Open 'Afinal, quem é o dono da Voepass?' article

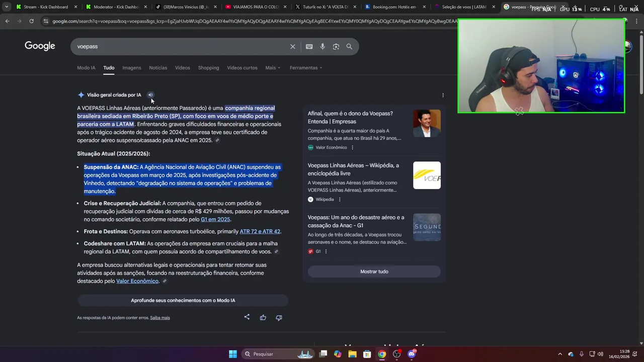click(x=350, y=118)
